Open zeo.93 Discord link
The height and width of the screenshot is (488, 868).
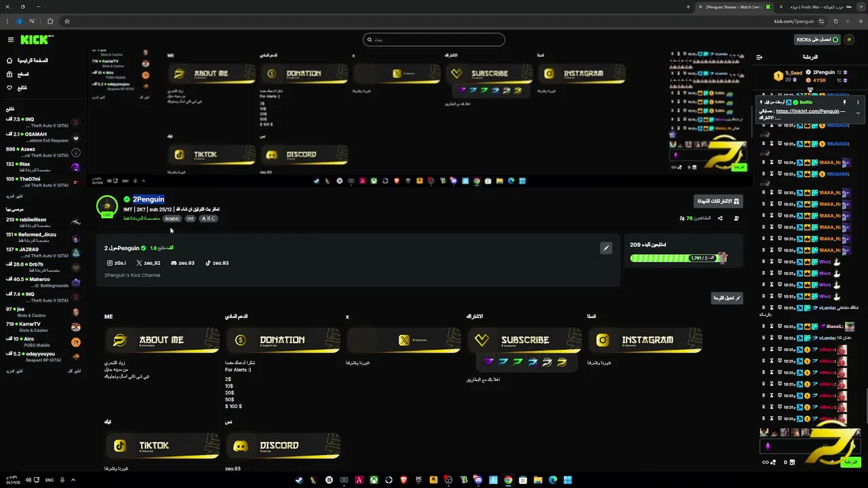[x=183, y=263]
